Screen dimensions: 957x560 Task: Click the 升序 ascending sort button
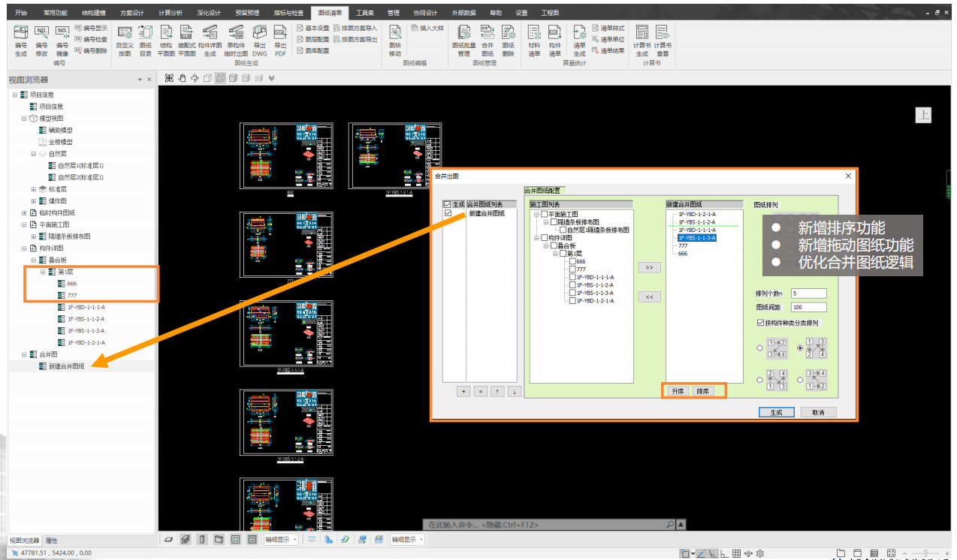(678, 391)
